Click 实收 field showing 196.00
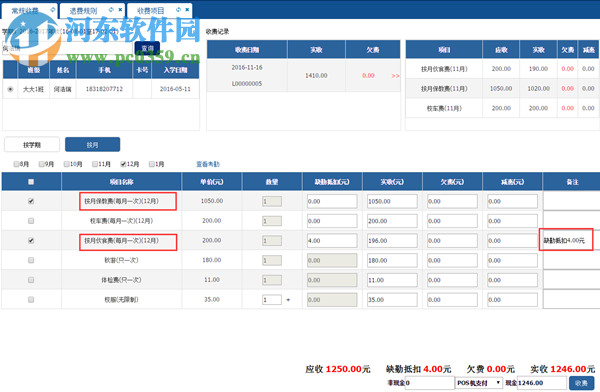 click(392, 240)
